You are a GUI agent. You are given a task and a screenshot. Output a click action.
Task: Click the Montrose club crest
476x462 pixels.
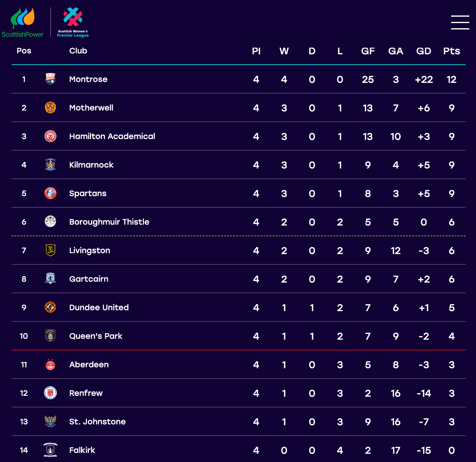click(50, 79)
